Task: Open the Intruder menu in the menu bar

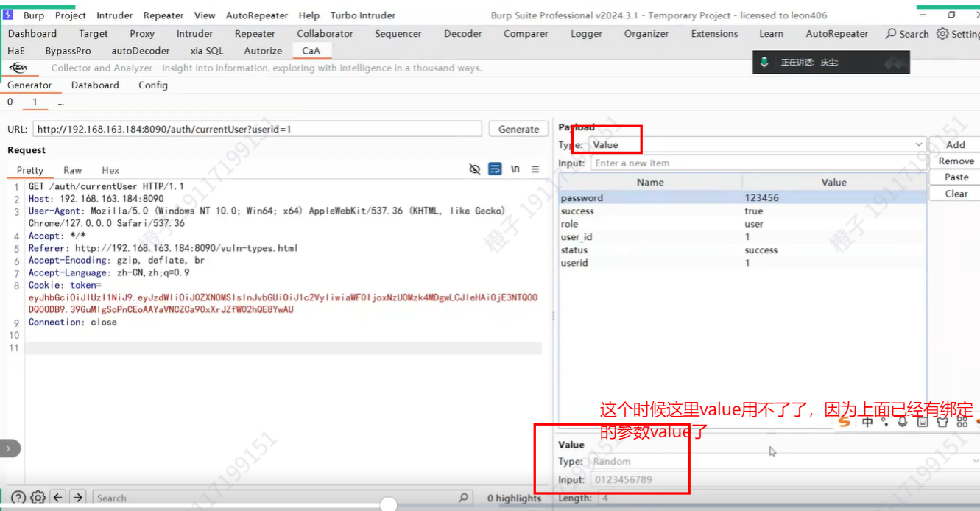Action: click(x=115, y=15)
